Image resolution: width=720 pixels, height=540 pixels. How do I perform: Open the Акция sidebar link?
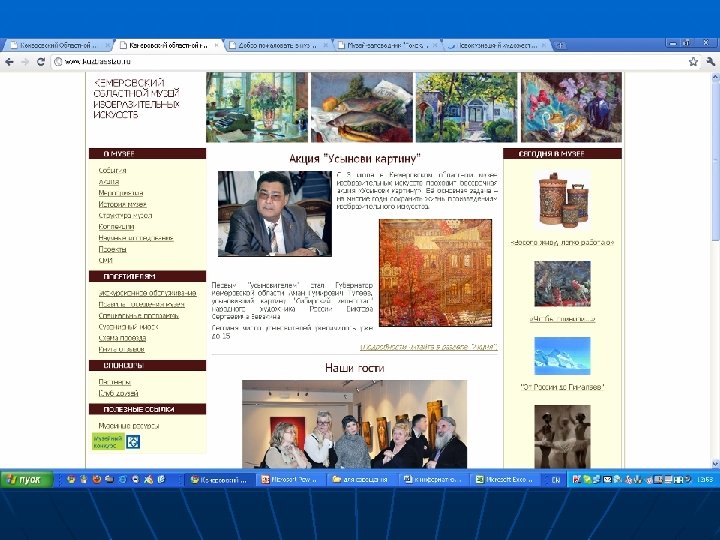click(108, 182)
